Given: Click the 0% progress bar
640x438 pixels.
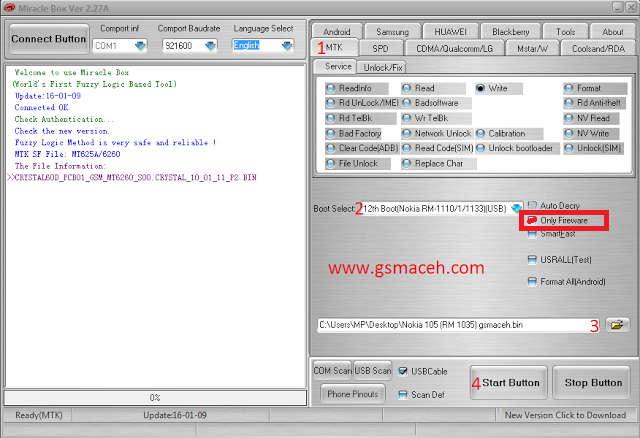Looking at the screenshot, I should pos(155,398).
